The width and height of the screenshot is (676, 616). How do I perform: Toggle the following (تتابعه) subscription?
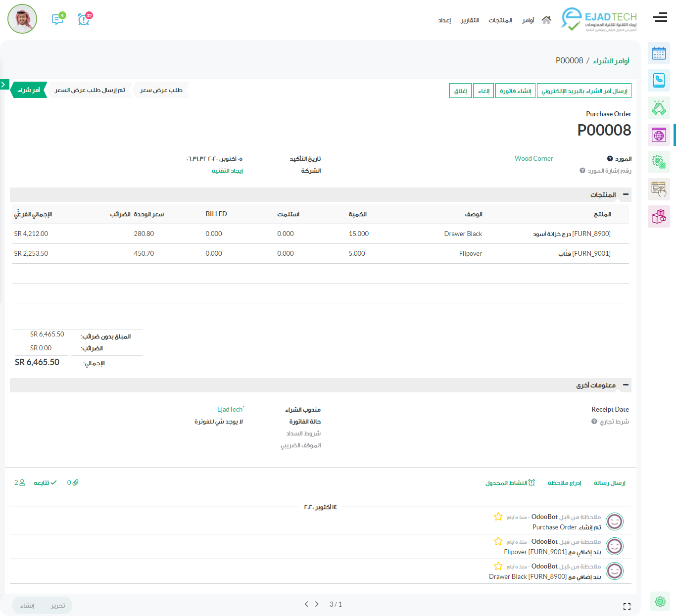coord(45,483)
